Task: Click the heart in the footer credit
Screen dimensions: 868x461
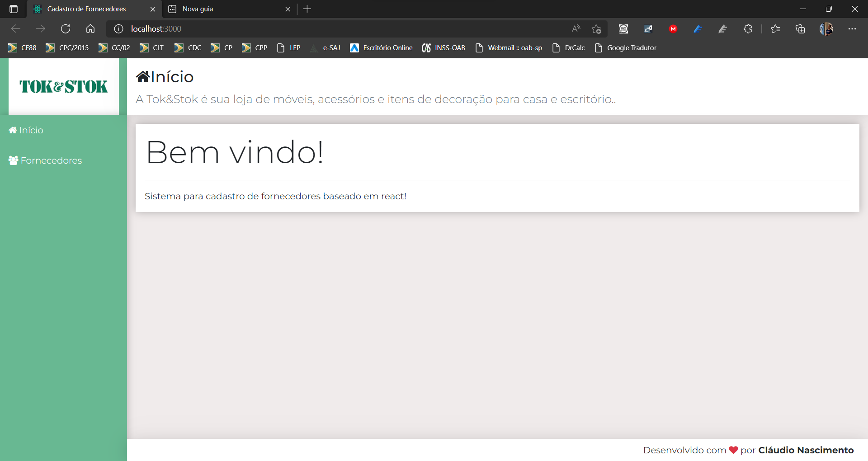Action: point(734,450)
